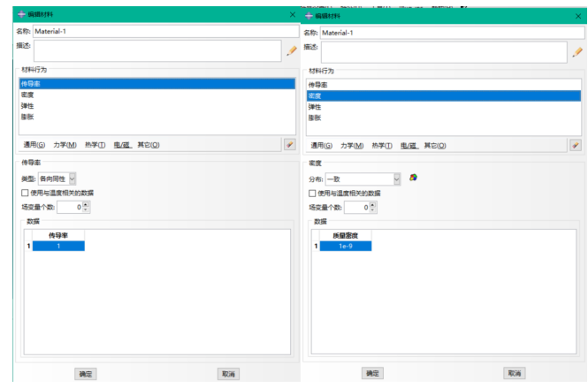Open 其它(O) menu in left dialog

tap(149, 145)
